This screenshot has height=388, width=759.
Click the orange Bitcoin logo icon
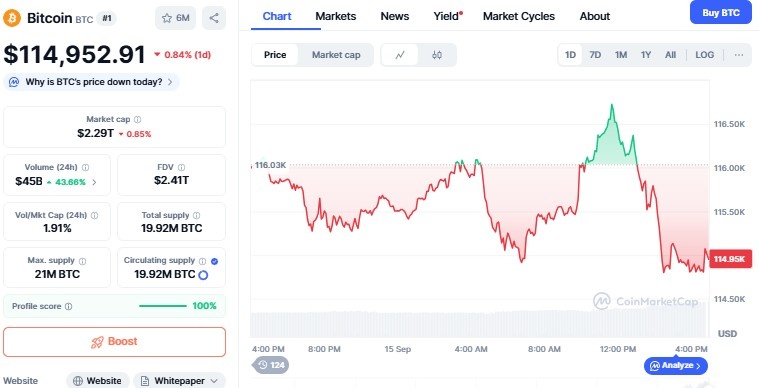(12, 18)
